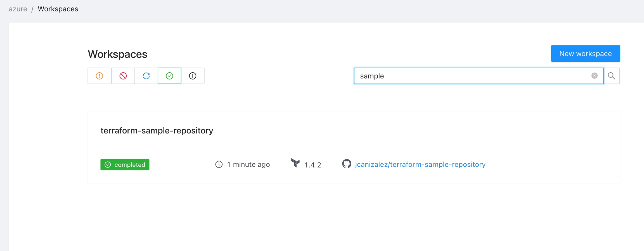The width and height of the screenshot is (644, 251).
Task: Click the New workspace button
Action: [585, 54]
